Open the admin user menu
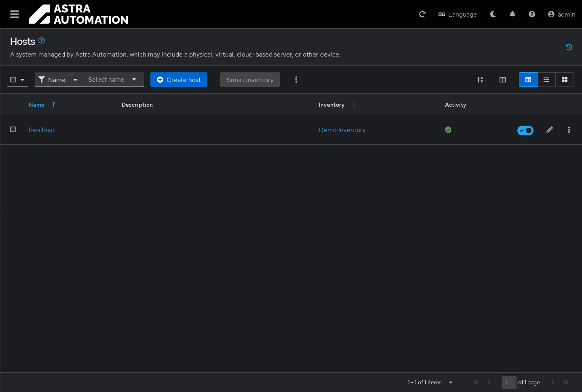The image size is (582, 392). (561, 14)
